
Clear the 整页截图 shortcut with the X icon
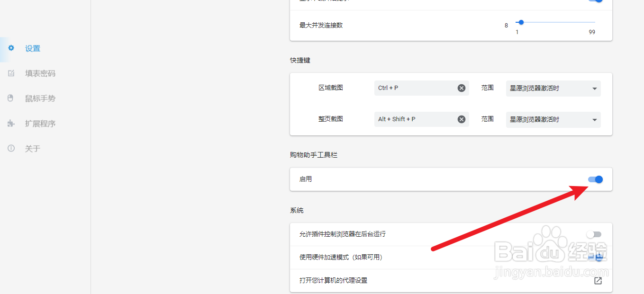tap(461, 119)
